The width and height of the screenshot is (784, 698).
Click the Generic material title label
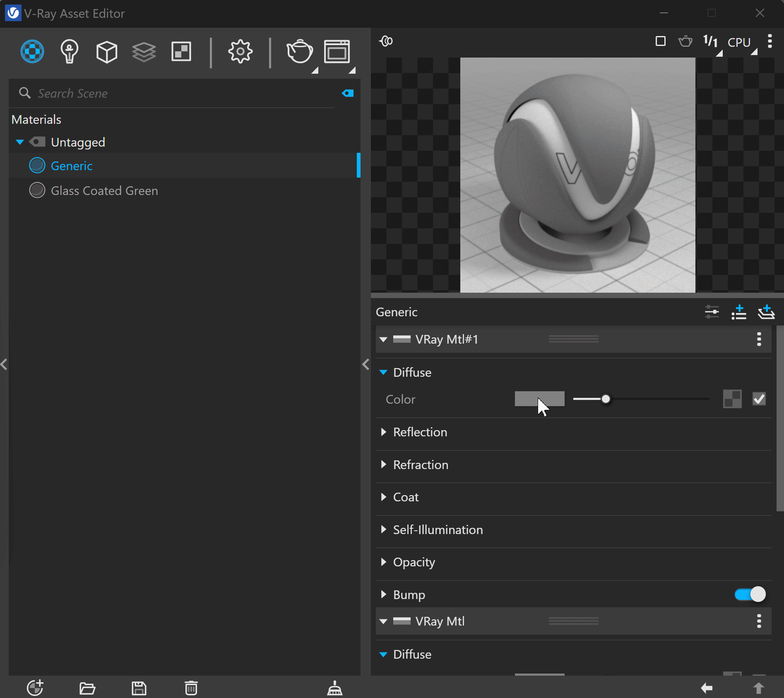pyautogui.click(x=397, y=312)
